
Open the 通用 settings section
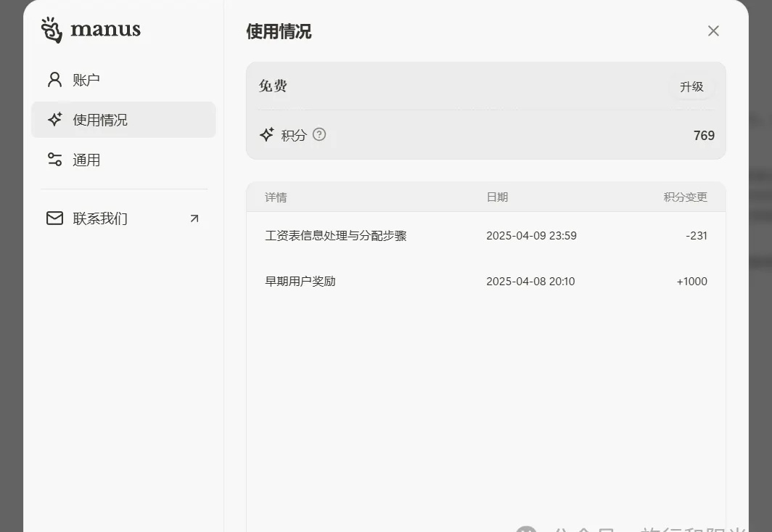(123, 160)
